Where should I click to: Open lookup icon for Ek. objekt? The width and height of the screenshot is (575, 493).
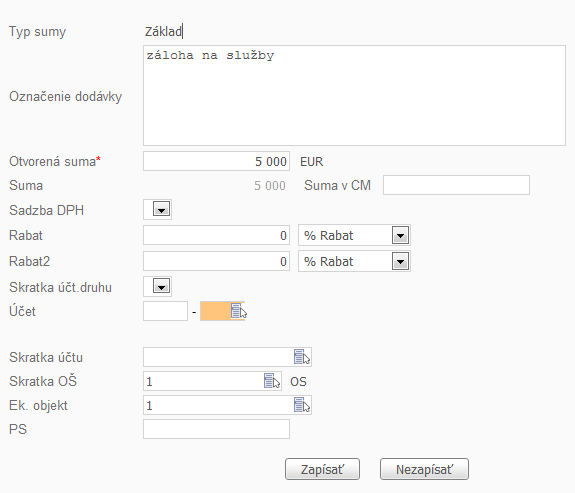pos(302,405)
